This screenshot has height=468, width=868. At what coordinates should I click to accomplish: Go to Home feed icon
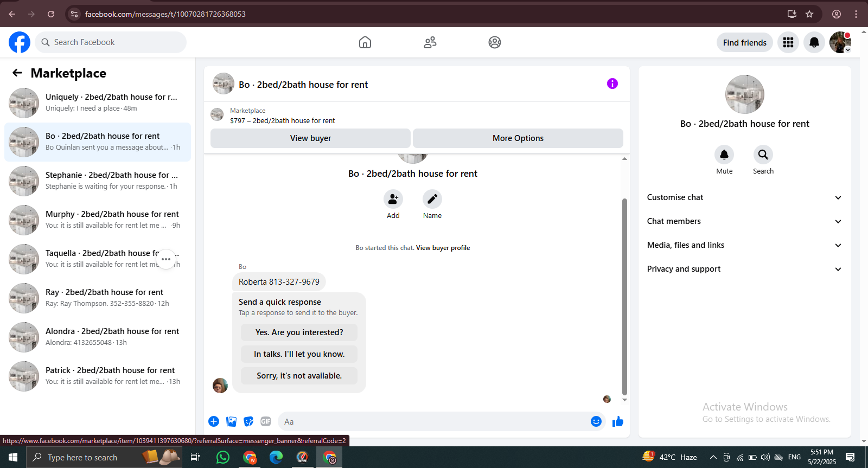365,42
